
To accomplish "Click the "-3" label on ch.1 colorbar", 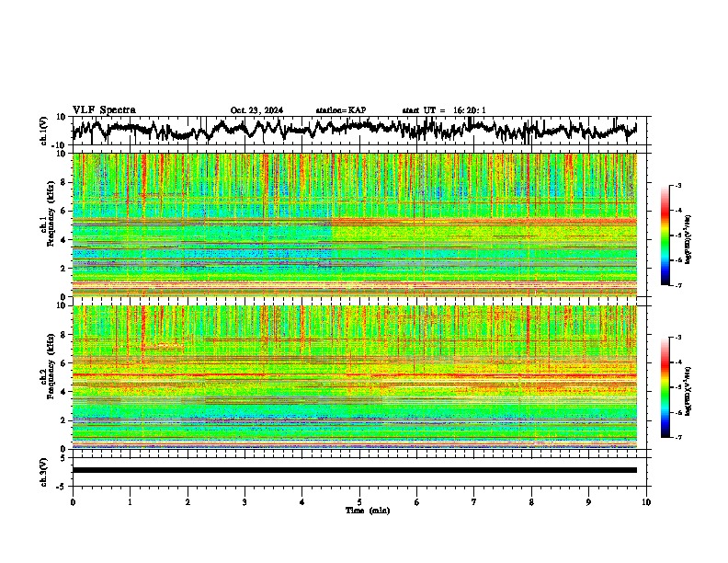I will click(677, 185).
